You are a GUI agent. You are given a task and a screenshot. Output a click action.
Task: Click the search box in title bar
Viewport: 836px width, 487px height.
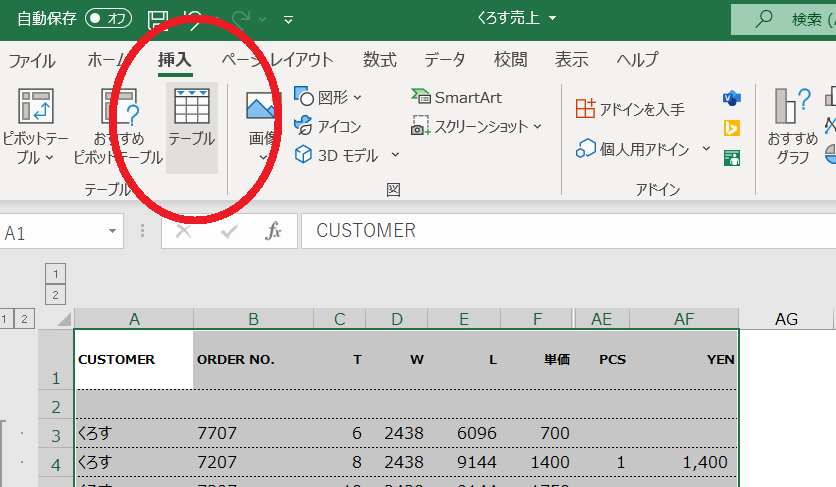click(783, 19)
